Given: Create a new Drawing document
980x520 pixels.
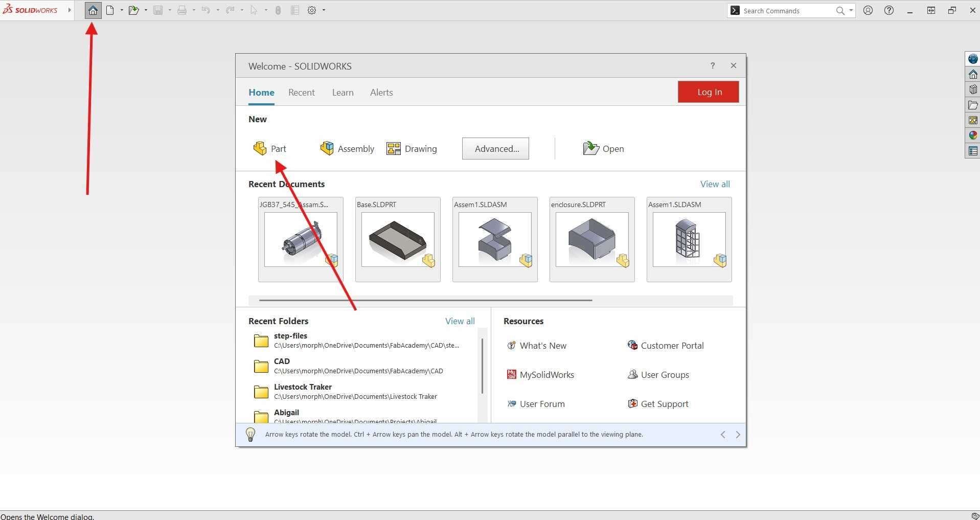Looking at the screenshot, I should tap(412, 149).
